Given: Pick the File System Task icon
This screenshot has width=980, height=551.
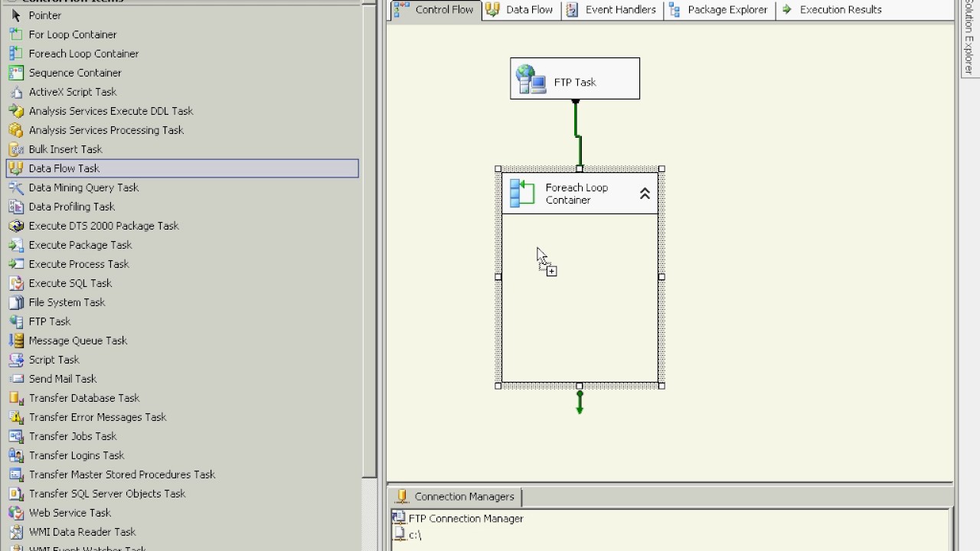Looking at the screenshot, I should coord(16,302).
